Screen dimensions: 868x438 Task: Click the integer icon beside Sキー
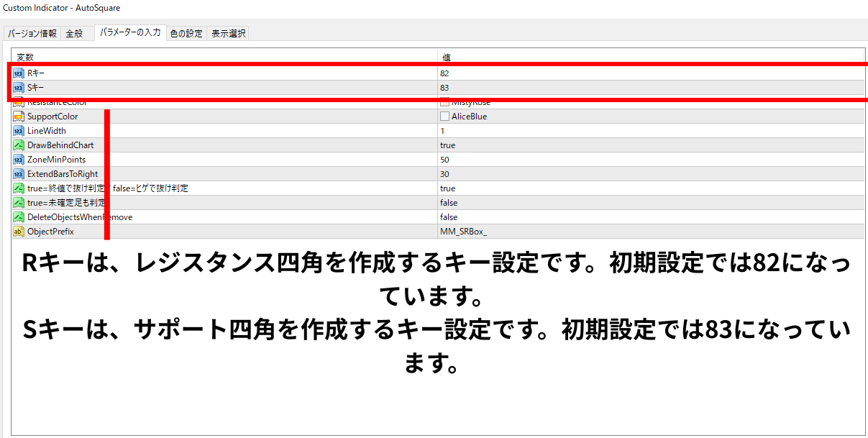point(19,88)
